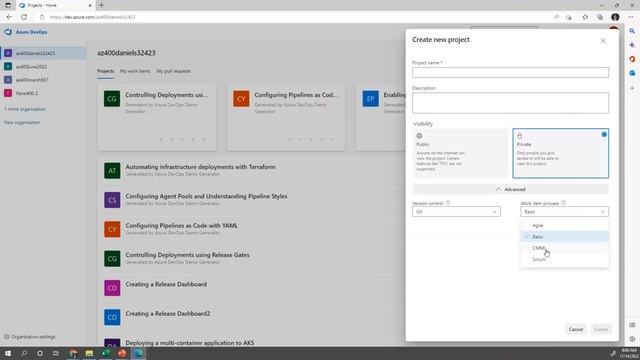Open browser collections icon
Image resolution: width=640 pixels, height=360 pixels.
point(600,17)
